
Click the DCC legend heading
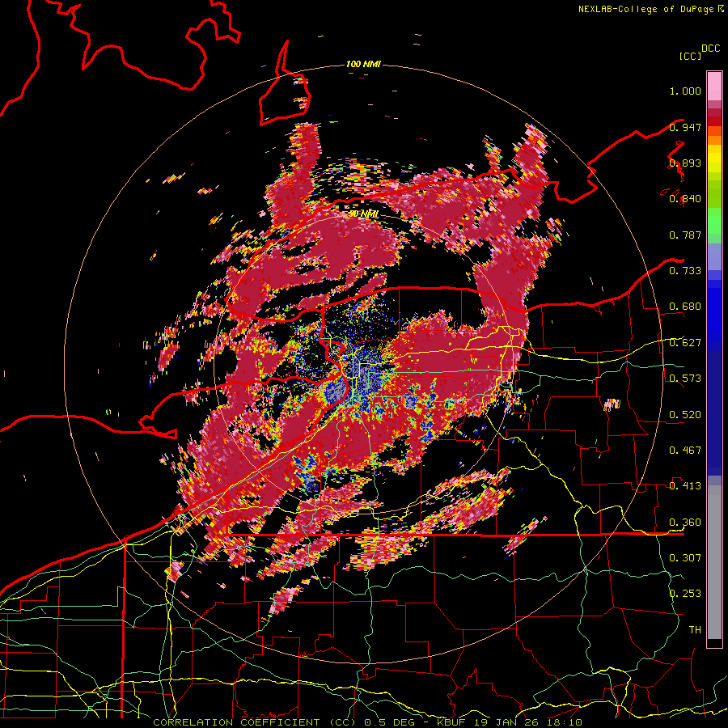[710, 49]
